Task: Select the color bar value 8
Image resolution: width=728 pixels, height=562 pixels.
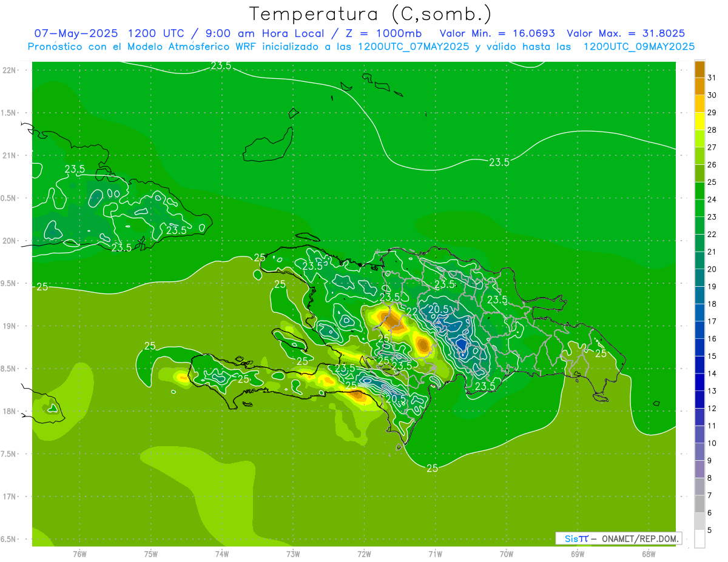Action: click(x=710, y=478)
